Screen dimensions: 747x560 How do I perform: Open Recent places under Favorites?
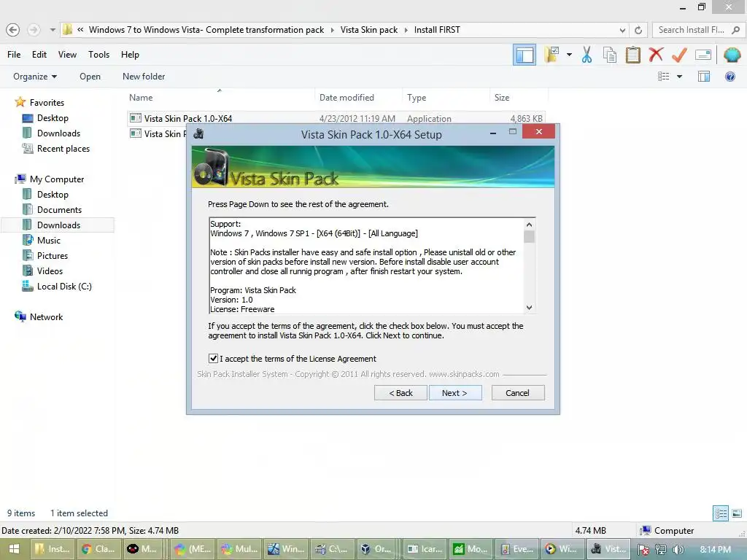(x=63, y=149)
